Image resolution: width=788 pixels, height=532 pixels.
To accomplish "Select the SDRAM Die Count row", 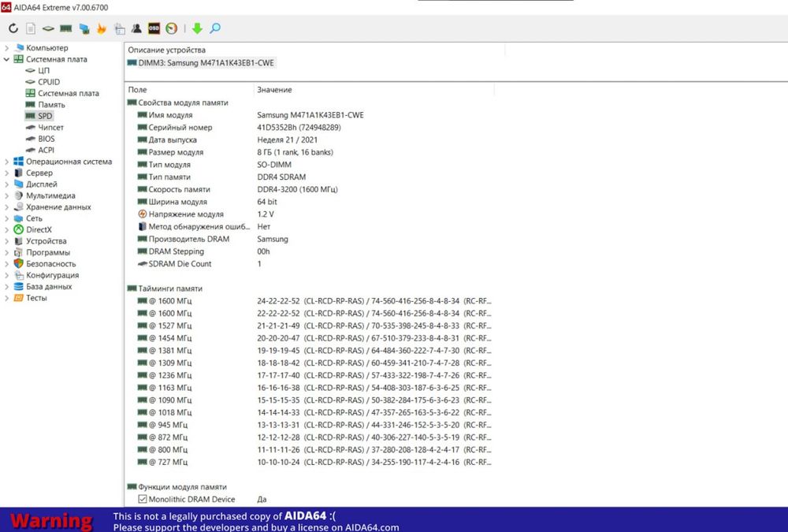I will pos(309,263).
